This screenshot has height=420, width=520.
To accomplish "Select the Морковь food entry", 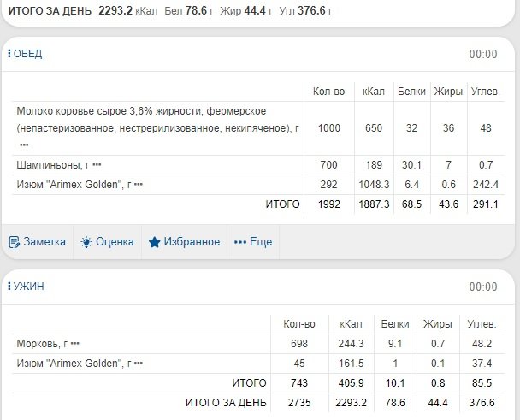I will click(38, 344).
